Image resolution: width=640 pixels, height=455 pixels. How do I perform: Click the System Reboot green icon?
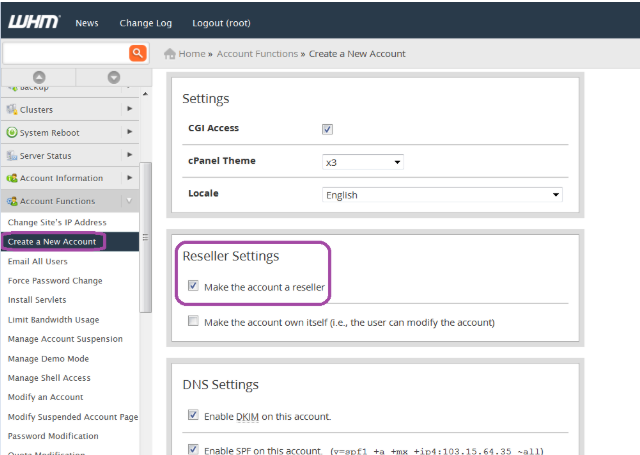(x=12, y=132)
